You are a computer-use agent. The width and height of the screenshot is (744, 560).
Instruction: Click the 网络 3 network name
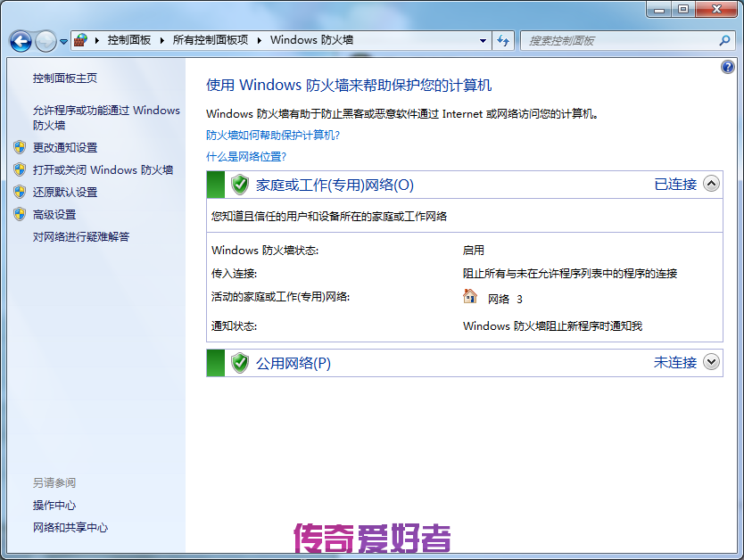[505, 300]
